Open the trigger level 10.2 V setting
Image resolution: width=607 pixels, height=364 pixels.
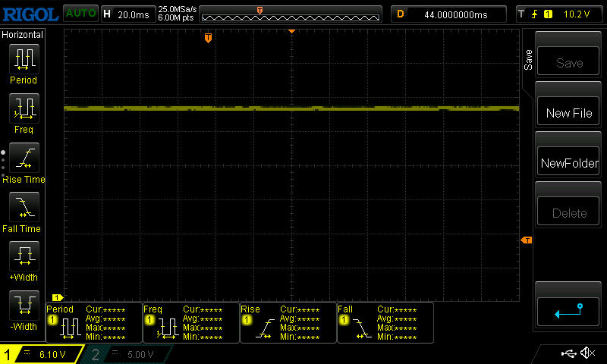point(558,14)
